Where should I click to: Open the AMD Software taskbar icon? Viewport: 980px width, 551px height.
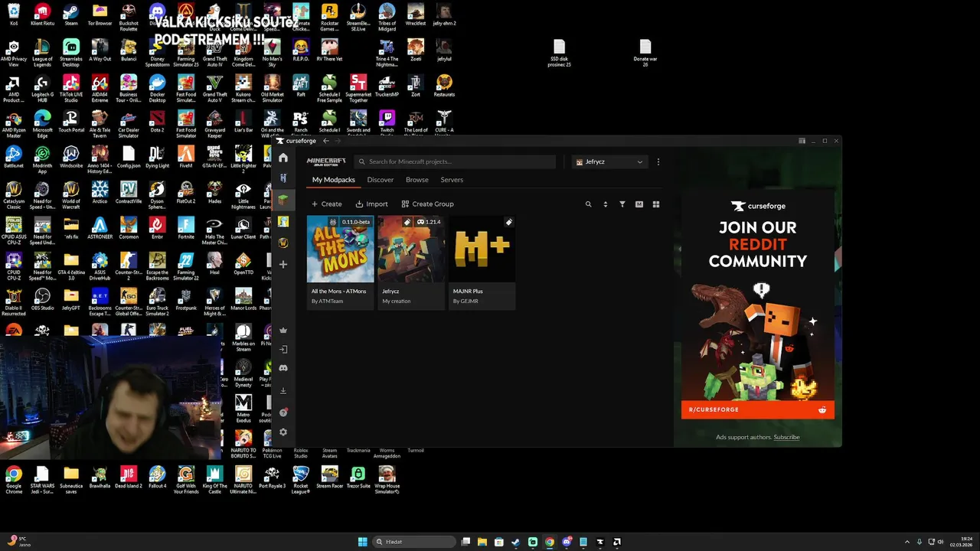point(617,542)
